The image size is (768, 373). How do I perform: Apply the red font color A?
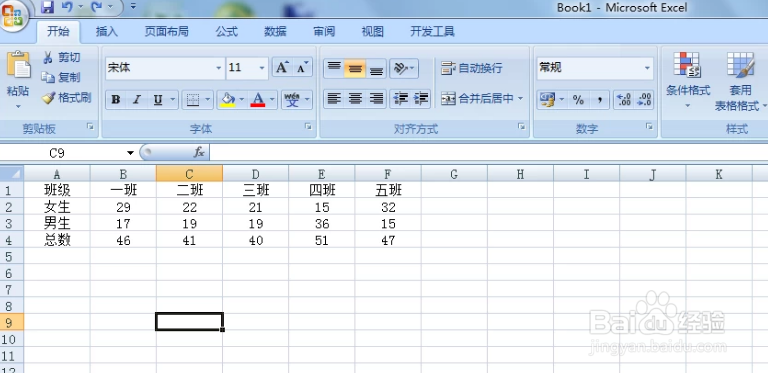pos(258,100)
